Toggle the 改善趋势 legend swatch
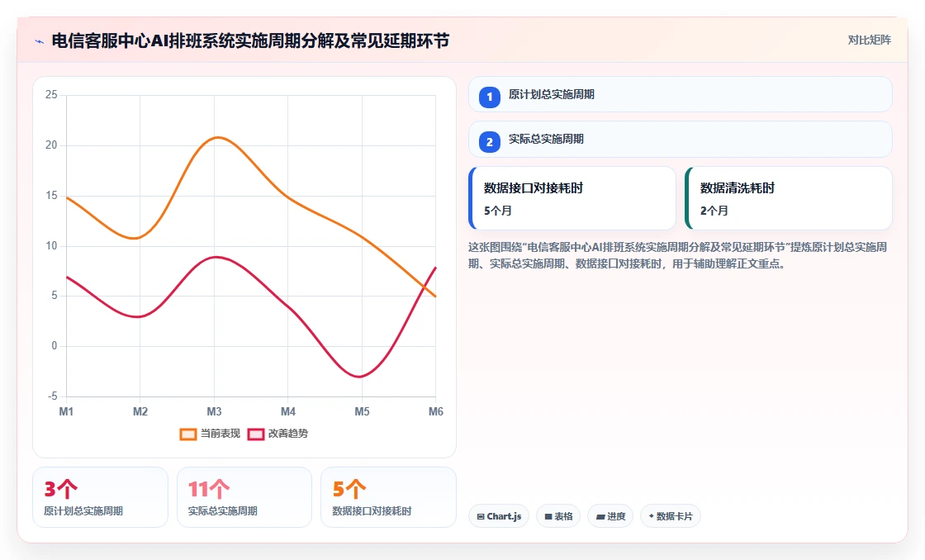This screenshot has width=925, height=560. [x=256, y=434]
